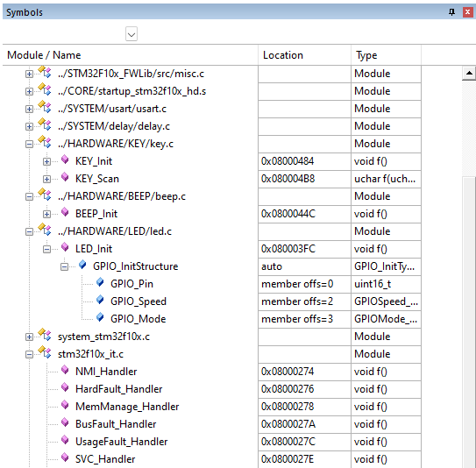Collapse the GPIO_InitStructure variable node
The height and width of the screenshot is (468, 476).
click(x=64, y=266)
